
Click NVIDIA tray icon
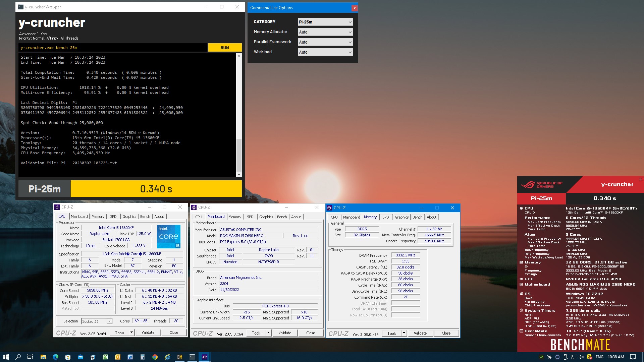pyautogui.click(x=541, y=357)
